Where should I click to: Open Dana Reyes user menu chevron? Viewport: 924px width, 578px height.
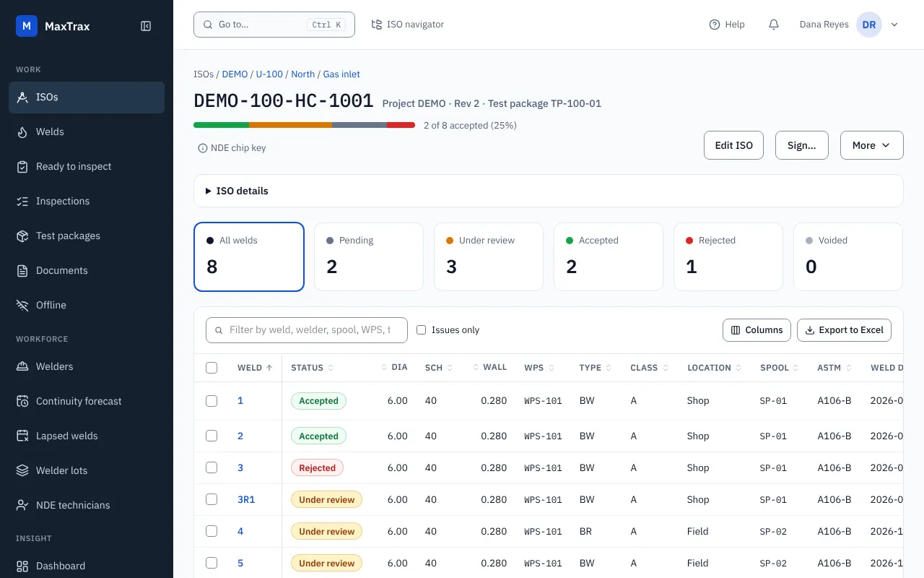click(x=894, y=25)
